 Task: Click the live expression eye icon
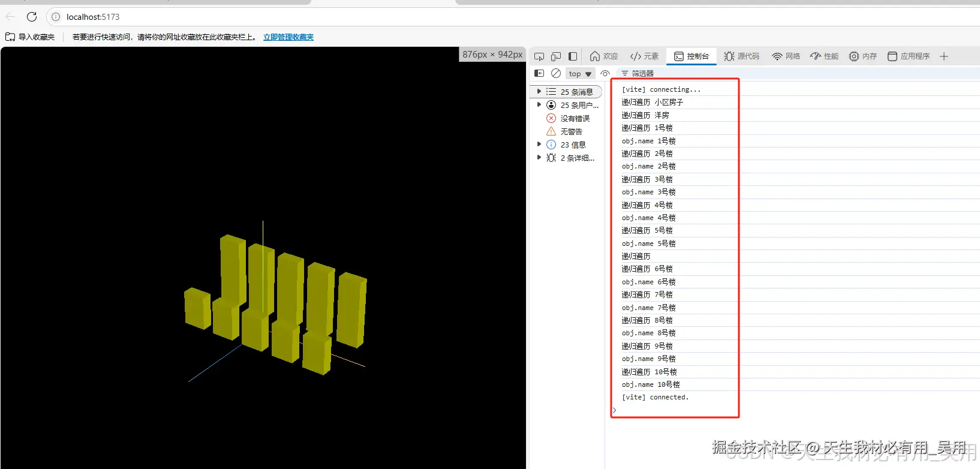[605, 73]
